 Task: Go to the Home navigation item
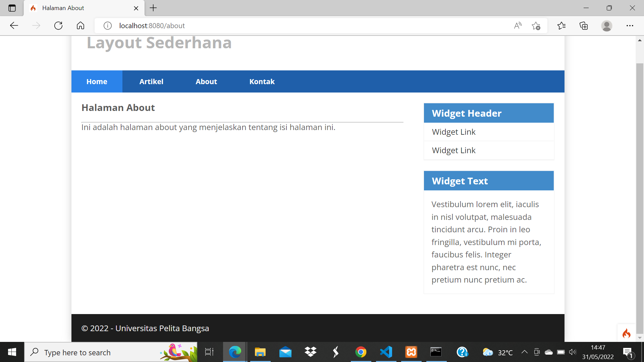point(97,81)
